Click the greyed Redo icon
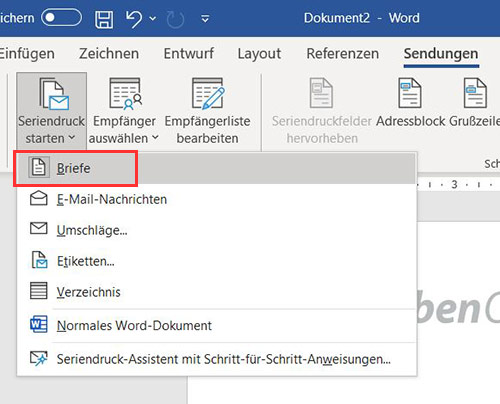Viewport: 500px width, 404px height. click(x=175, y=19)
